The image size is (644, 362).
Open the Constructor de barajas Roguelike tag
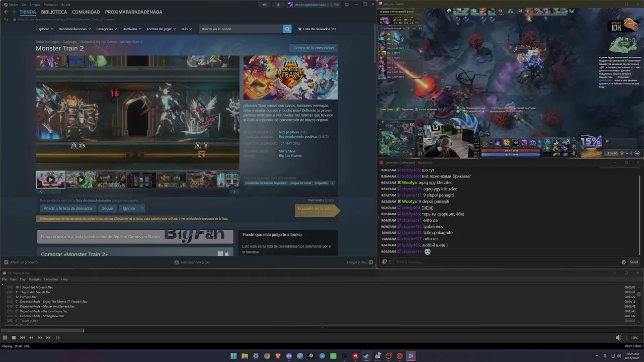(265, 183)
